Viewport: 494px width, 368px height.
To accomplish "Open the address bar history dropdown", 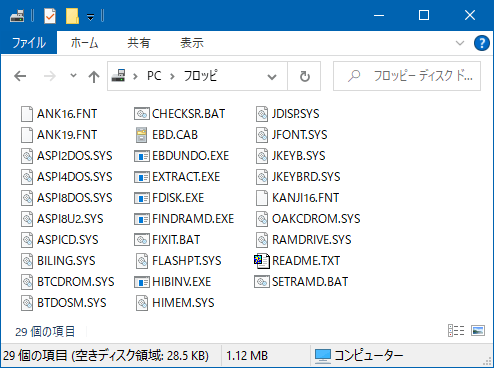I will 272,77.
